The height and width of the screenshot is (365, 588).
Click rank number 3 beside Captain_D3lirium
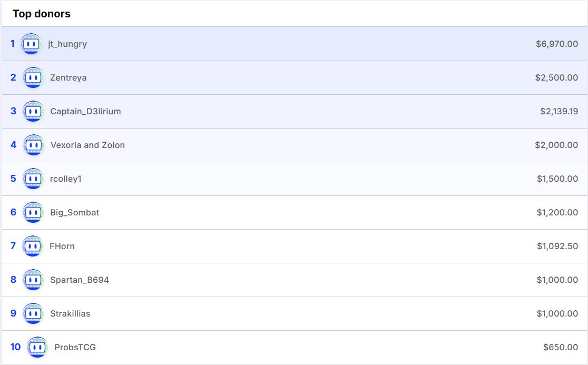(13, 111)
